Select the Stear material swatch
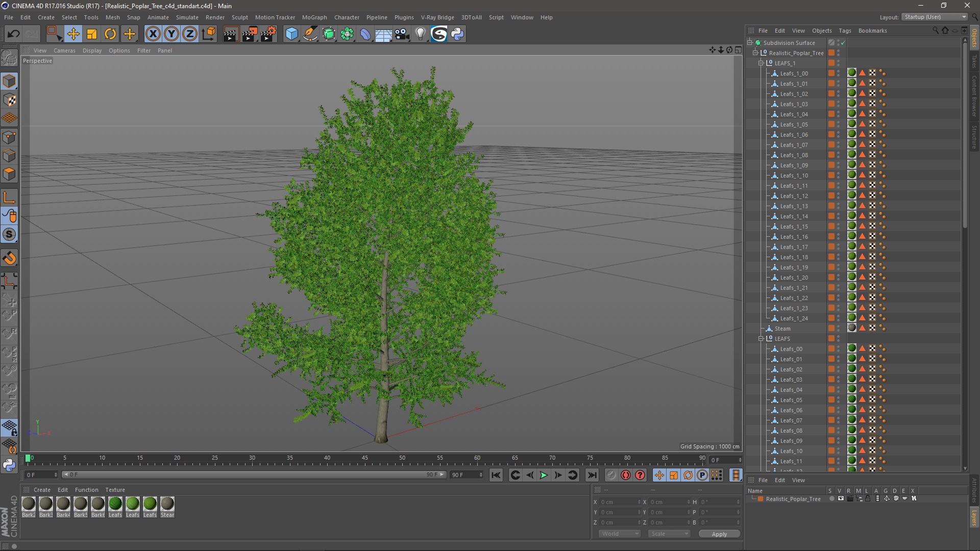The height and width of the screenshot is (551, 980). 167,507
